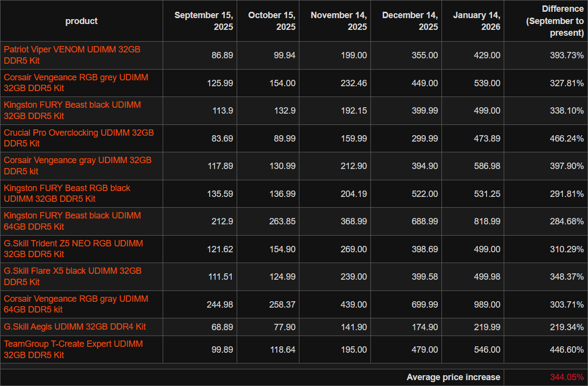Click the 'Average price increase' label

click(x=453, y=377)
